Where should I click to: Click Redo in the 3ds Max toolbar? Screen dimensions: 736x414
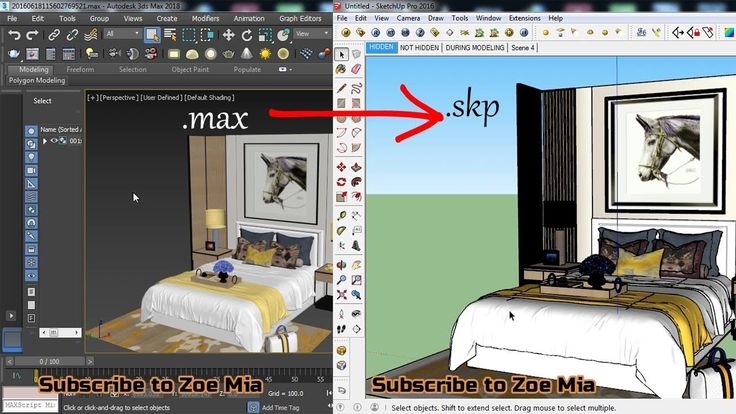tap(32, 35)
